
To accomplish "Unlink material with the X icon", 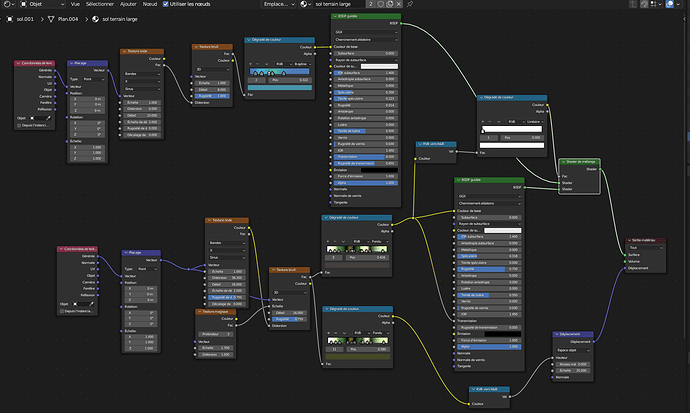I will click(399, 4).
